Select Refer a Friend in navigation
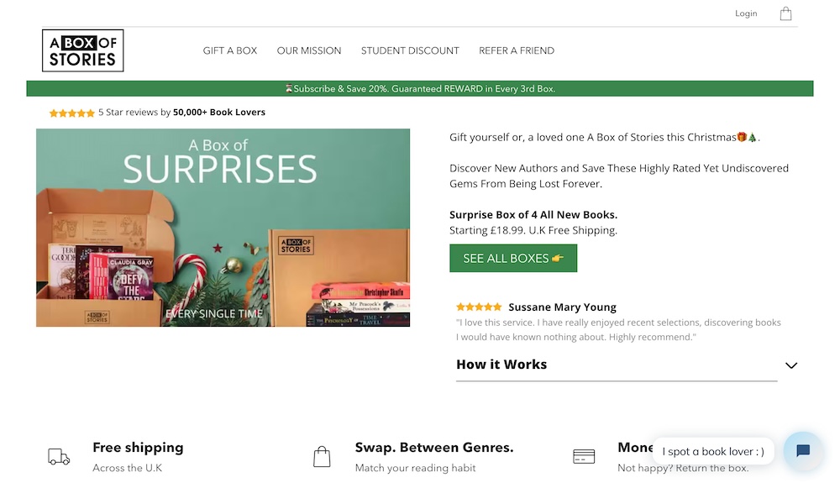The image size is (840, 504). click(x=517, y=50)
